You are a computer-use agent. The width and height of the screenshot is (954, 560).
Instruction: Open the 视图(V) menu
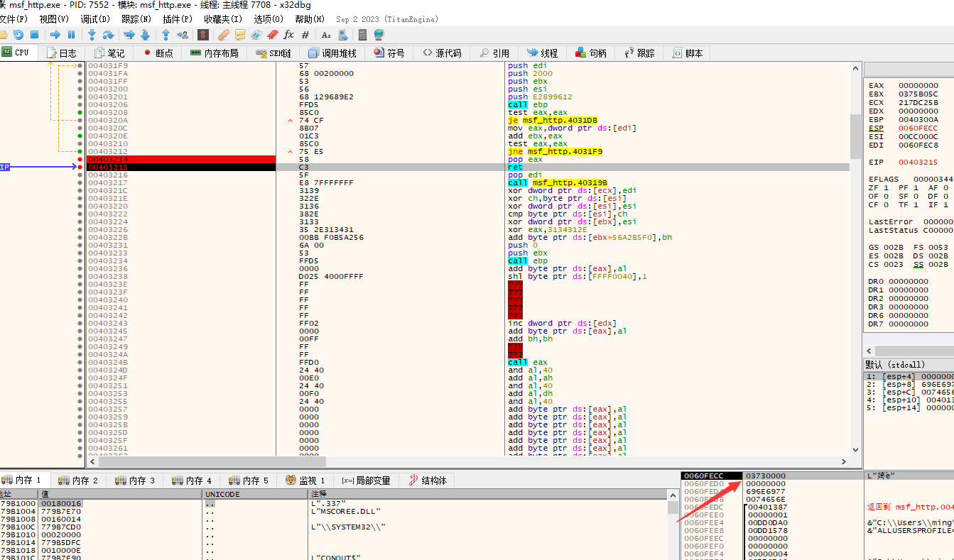(54, 19)
